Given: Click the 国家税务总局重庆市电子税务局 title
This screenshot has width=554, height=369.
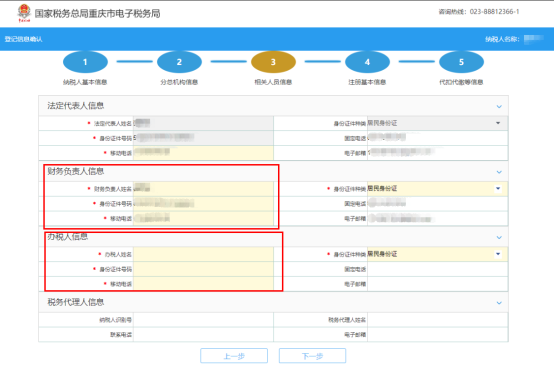Looking at the screenshot, I should click(97, 13).
